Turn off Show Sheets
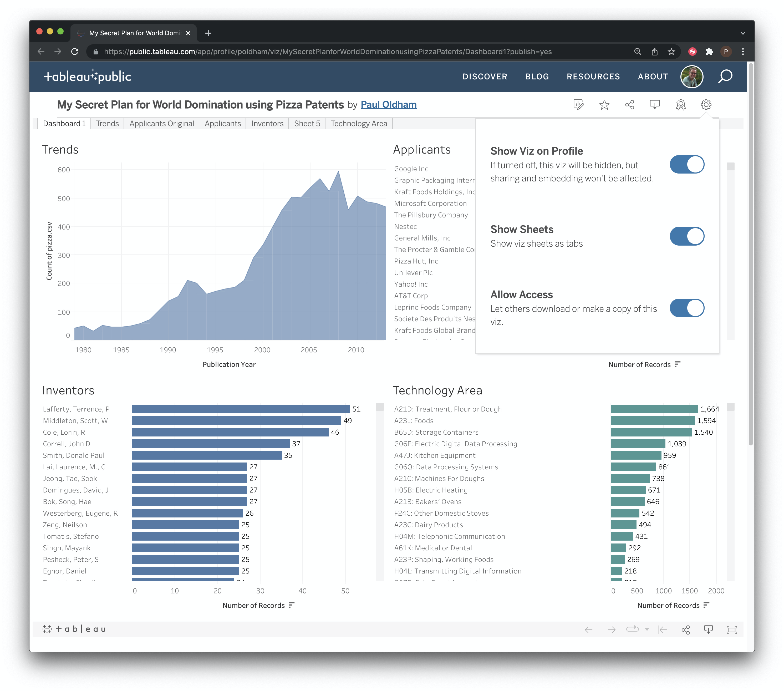 [687, 236]
